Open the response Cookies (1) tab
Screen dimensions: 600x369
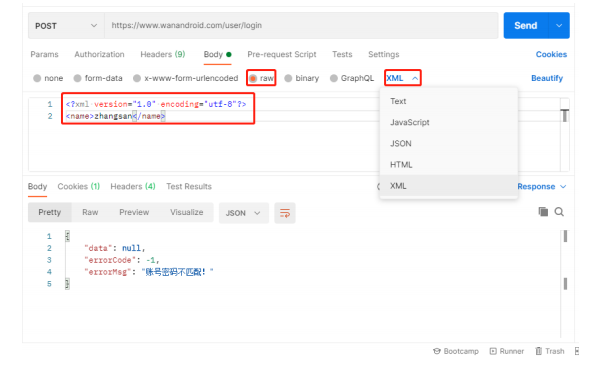click(78, 186)
